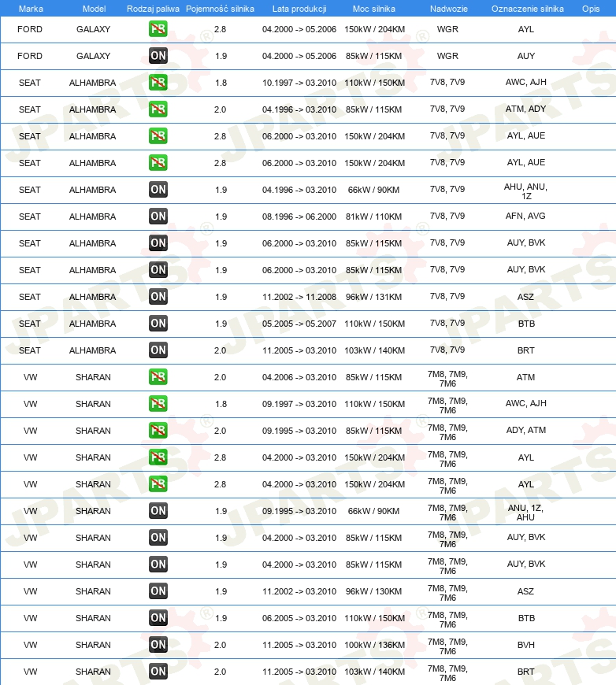Click the diesel ON icon in the Ford Galaxy 1.9 row
Image resolution: width=616 pixels, height=685 pixels.
pyautogui.click(x=158, y=56)
